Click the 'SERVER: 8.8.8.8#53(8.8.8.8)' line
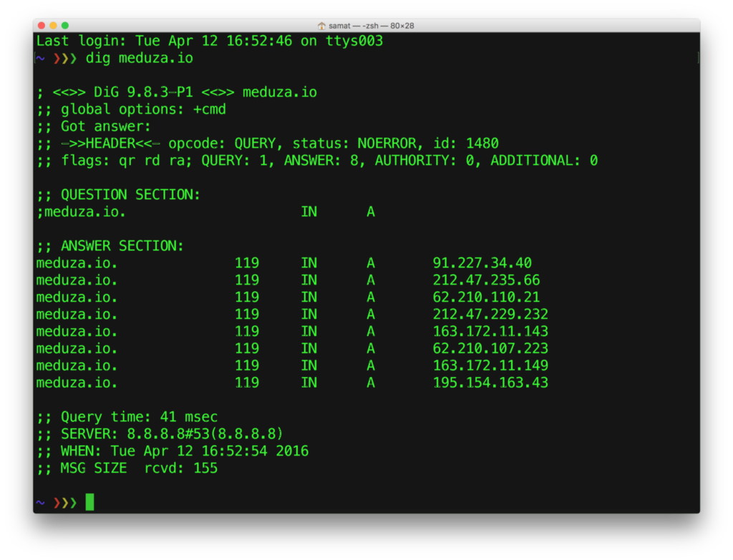The height and width of the screenshot is (560, 733). 160,434
